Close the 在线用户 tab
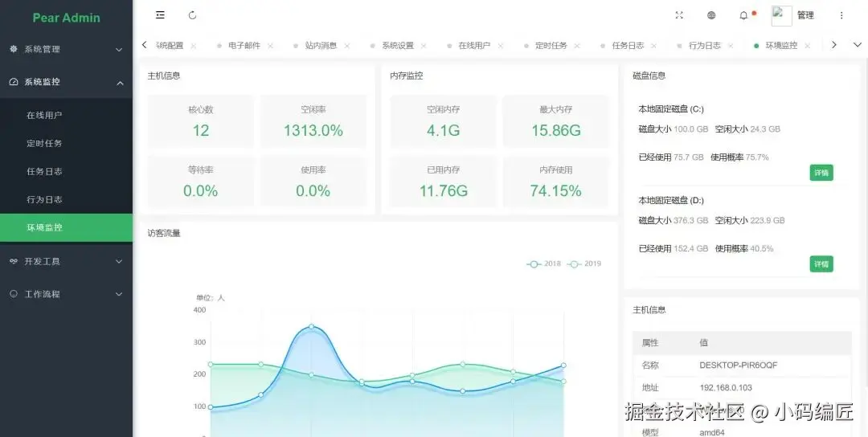 (x=501, y=46)
